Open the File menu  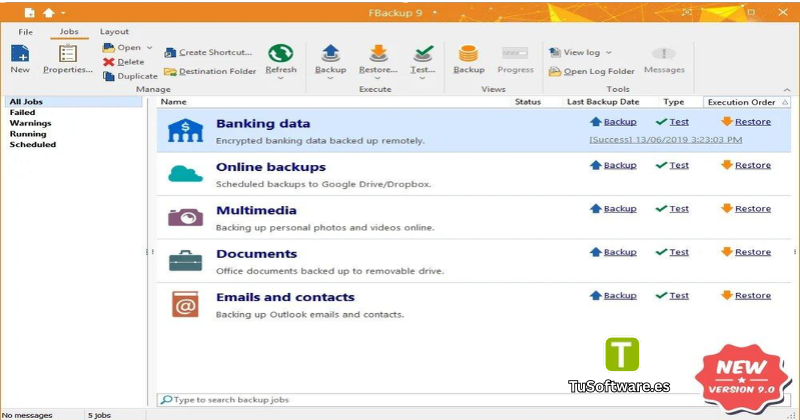[26, 32]
